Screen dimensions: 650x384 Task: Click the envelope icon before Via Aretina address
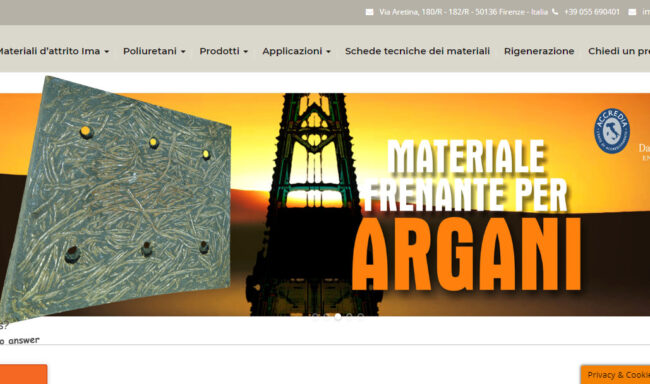tap(369, 12)
